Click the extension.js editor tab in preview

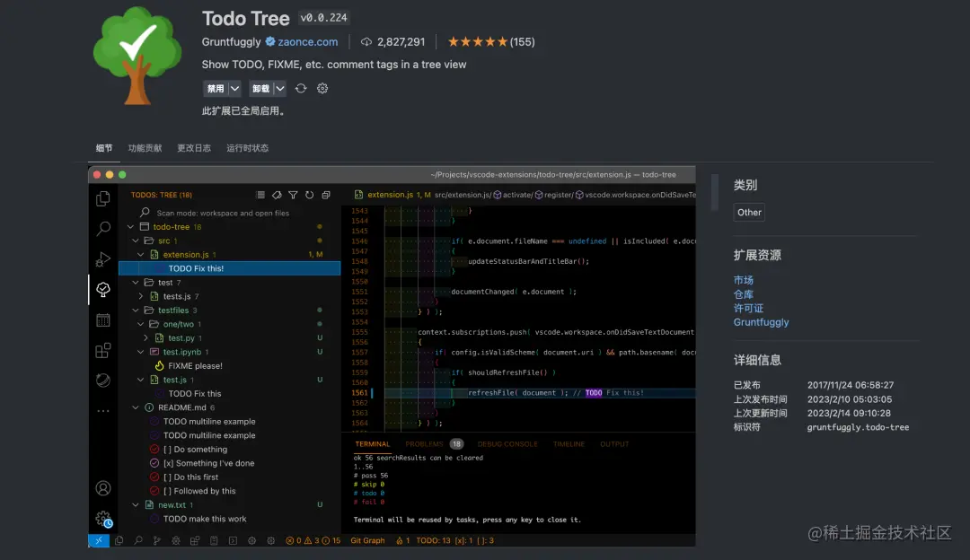click(x=392, y=195)
